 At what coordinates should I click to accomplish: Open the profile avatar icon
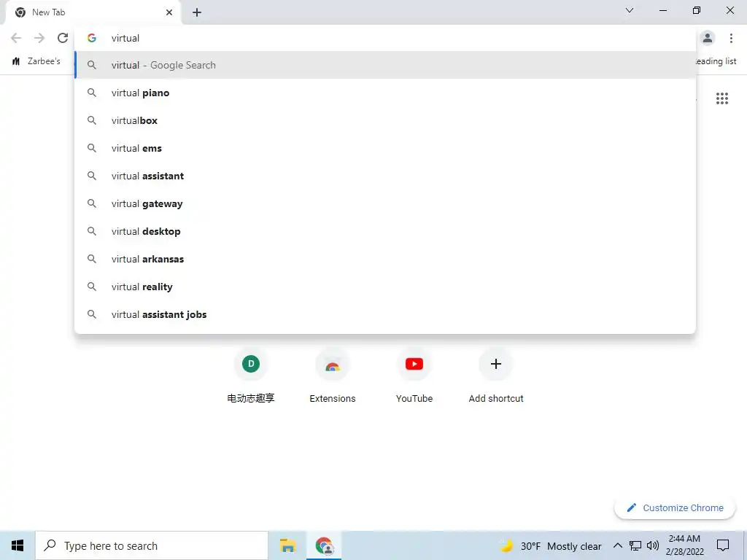708,38
